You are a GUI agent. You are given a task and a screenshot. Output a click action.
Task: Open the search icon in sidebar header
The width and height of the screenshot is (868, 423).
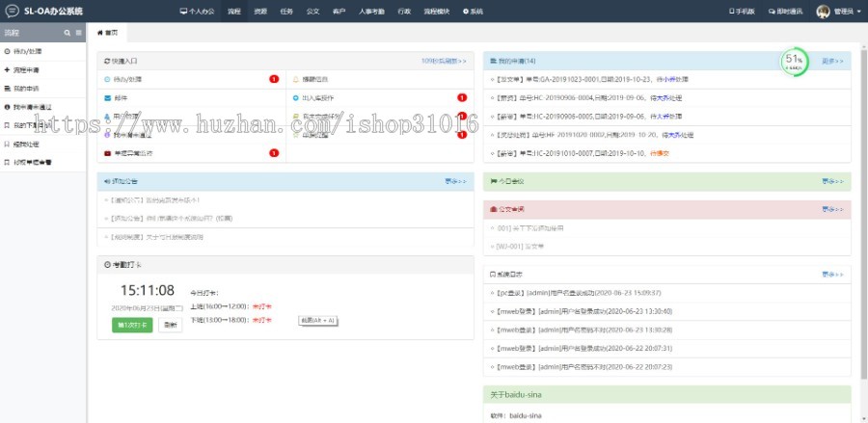(67, 33)
